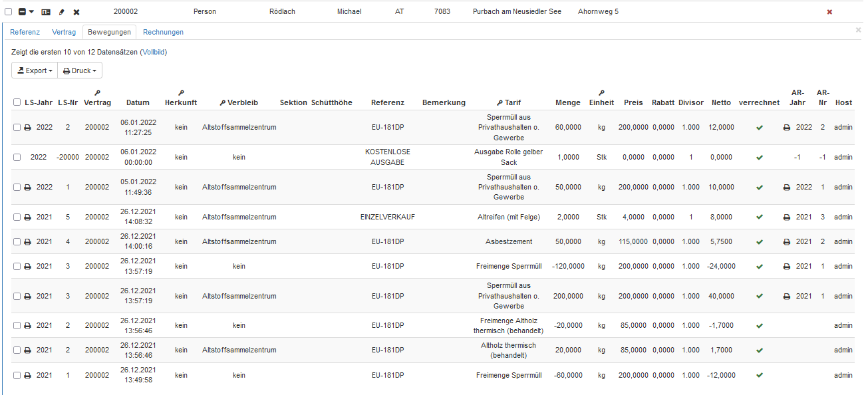Print delivery note for Freimenge Sperrmüll -120,0000 row
Viewport: 868px width, 395px height.
click(x=27, y=267)
